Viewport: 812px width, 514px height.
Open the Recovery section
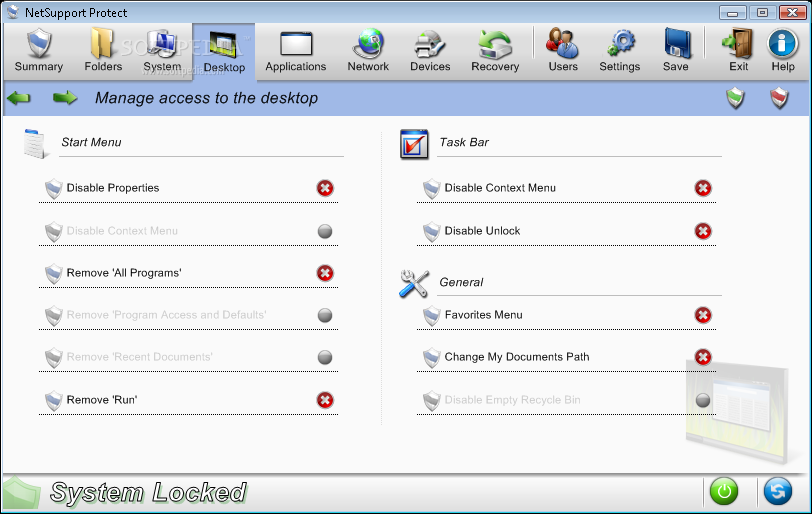pos(495,51)
